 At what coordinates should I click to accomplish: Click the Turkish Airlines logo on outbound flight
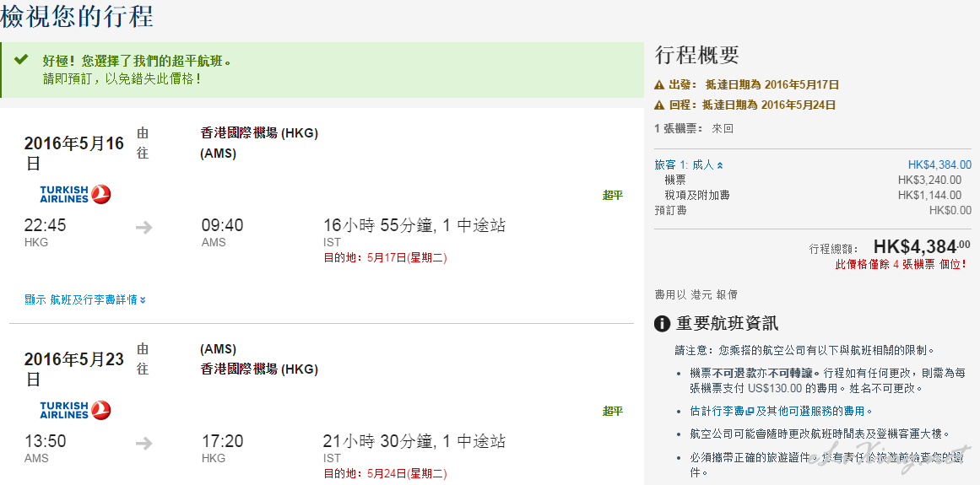(75, 194)
